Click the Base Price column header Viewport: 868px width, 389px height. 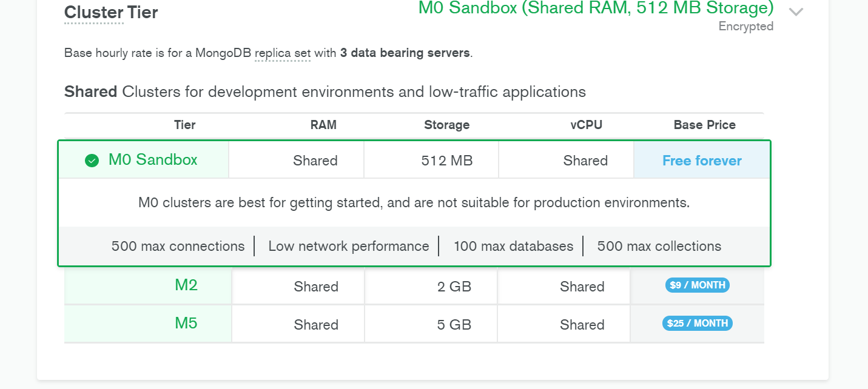pyautogui.click(x=704, y=125)
